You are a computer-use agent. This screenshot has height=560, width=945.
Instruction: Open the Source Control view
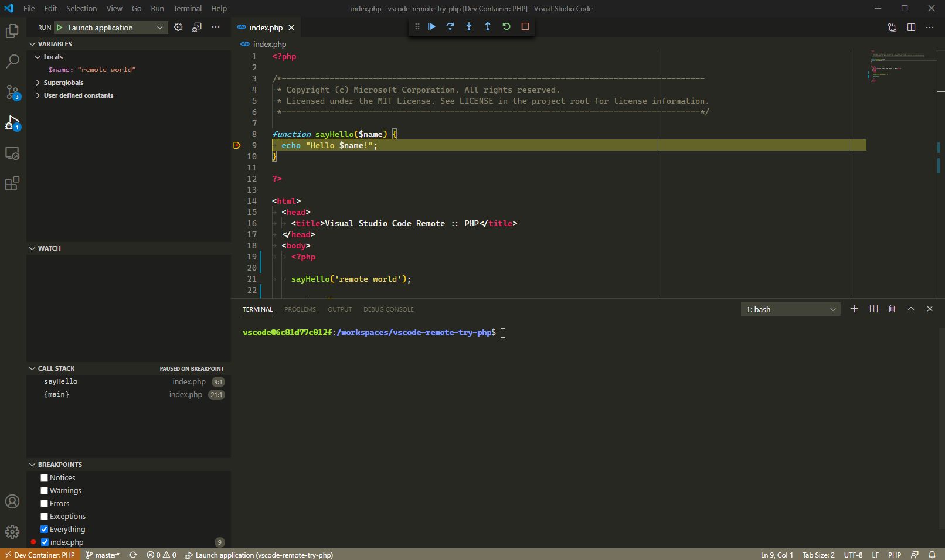[12, 92]
